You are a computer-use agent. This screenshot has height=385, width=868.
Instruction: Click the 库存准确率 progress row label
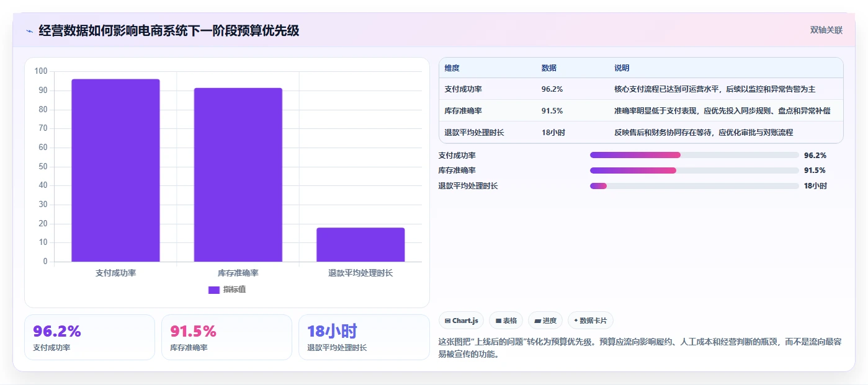point(457,170)
